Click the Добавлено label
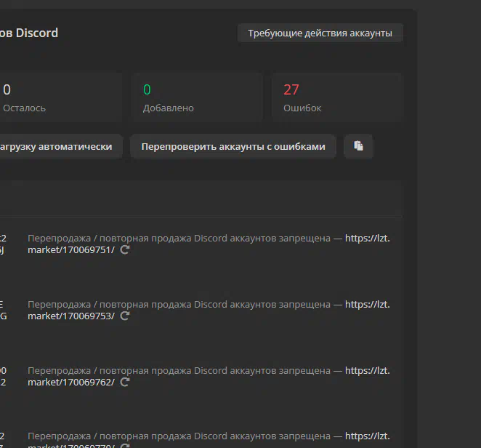 pyautogui.click(x=169, y=108)
